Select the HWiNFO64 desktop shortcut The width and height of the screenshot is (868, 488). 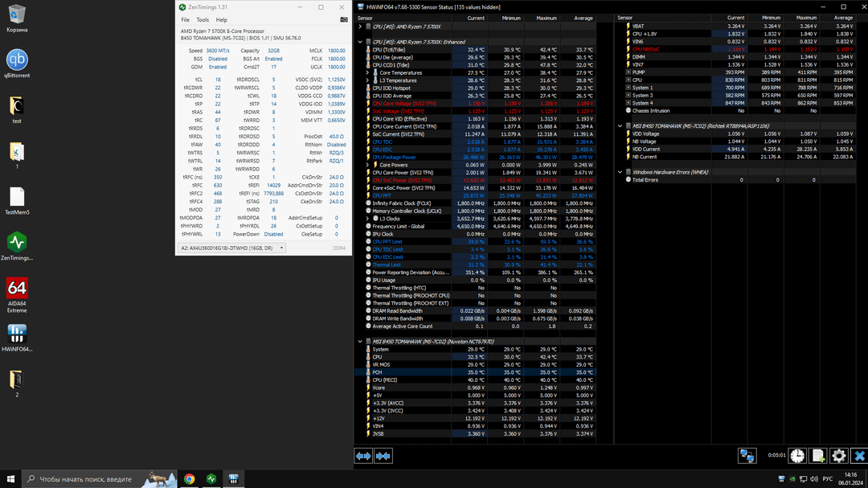tap(17, 338)
